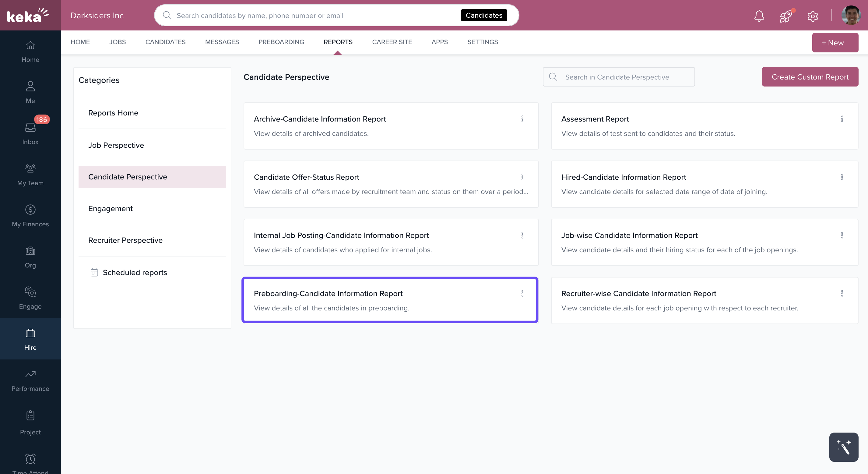Open My Finances sidebar icon
The width and height of the screenshot is (868, 474).
click(x=30, y=215)
